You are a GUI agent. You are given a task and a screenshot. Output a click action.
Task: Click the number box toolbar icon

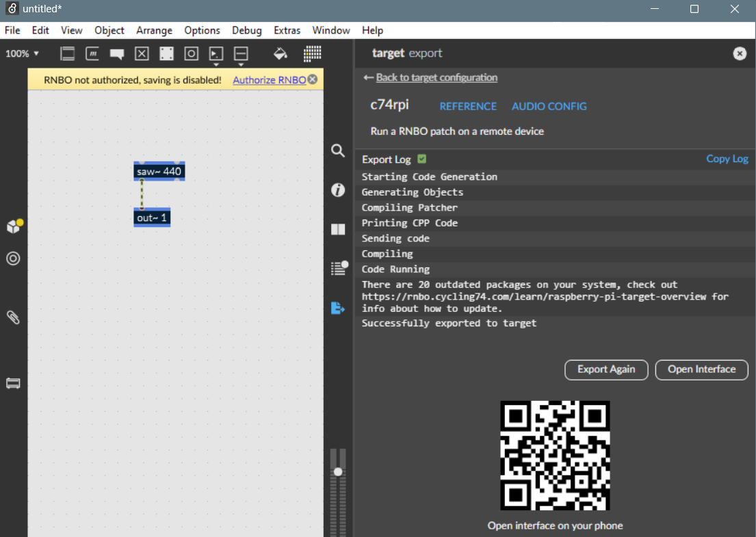pyautogui.click(x=216, y=53)
